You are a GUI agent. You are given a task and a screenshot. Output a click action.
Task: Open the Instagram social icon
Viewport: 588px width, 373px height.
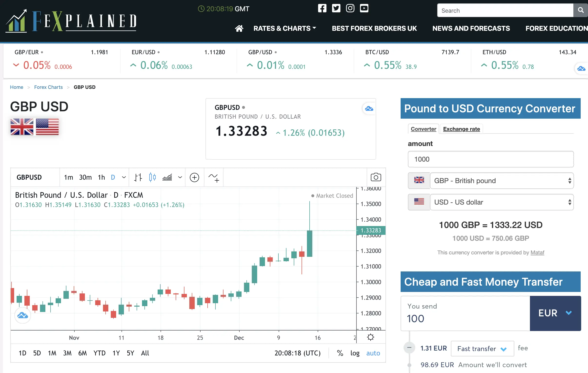[350, 8]
